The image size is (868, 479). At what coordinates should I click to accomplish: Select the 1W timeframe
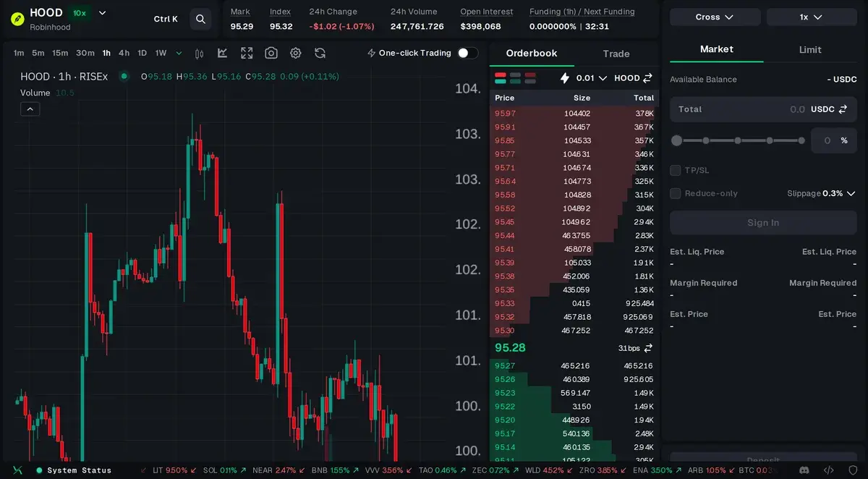coord(161,53)
